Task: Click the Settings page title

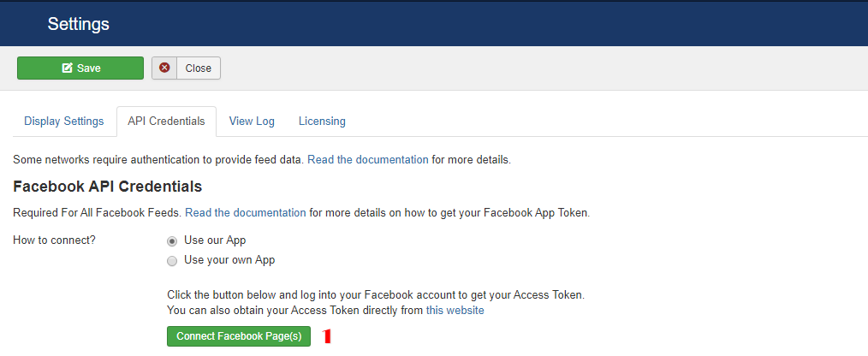Action: [x=78, y=24]
